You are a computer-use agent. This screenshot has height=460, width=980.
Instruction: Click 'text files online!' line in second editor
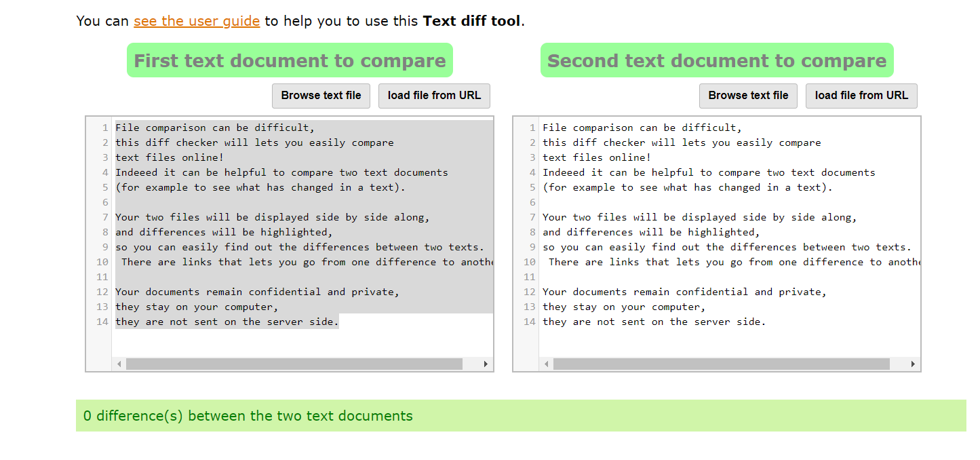[596, 157]
